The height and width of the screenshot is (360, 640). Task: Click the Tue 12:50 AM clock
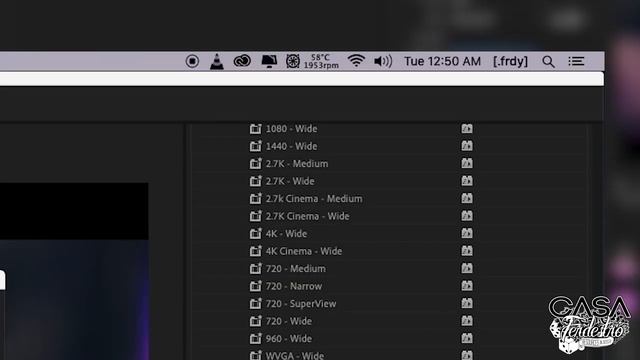click(x=442, y=61)
